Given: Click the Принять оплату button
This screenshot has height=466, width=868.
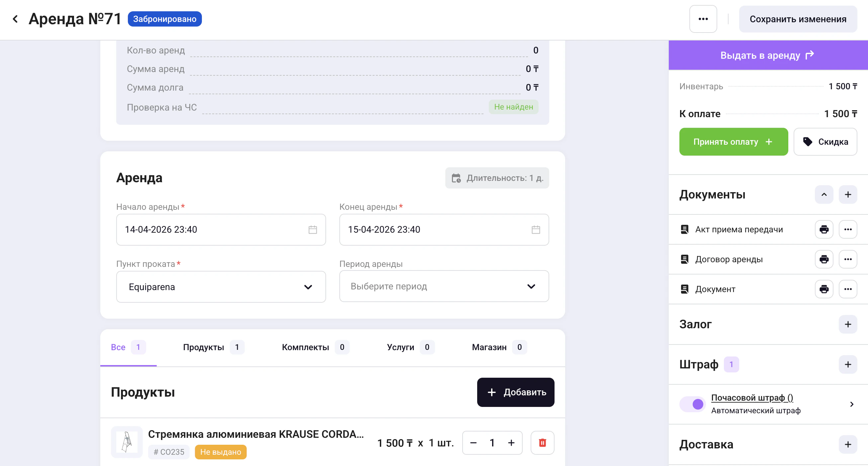Looking at the screenshot, I should pos(733,142).
